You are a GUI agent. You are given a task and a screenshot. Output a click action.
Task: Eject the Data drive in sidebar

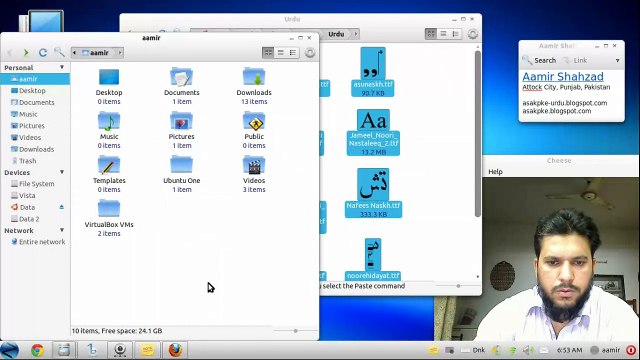click(62, 207)
